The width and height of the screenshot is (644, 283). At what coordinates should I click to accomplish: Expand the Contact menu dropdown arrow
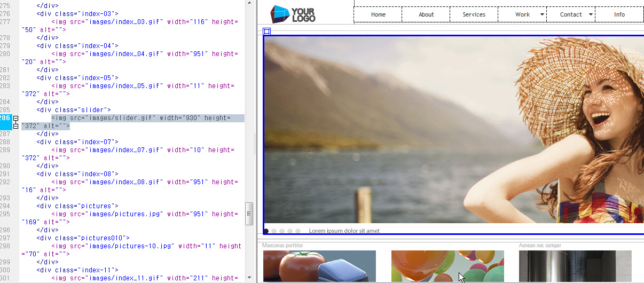(591, 14)
